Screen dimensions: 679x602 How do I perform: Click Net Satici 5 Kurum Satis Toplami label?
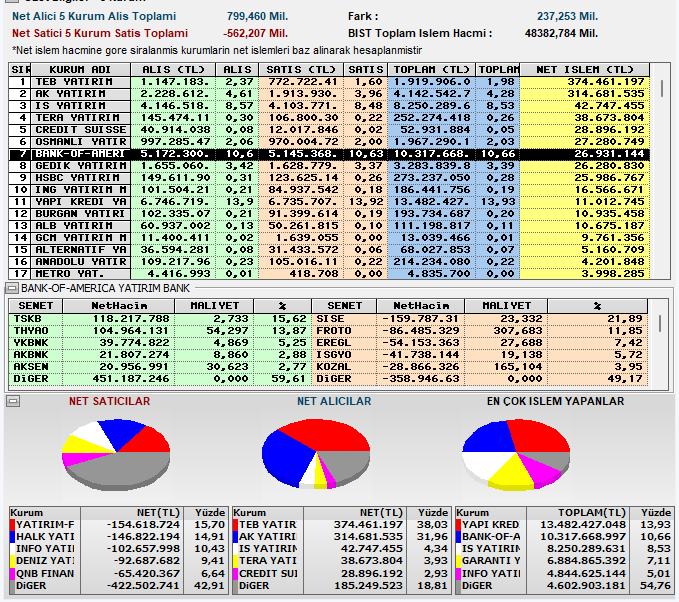point(100,33)
